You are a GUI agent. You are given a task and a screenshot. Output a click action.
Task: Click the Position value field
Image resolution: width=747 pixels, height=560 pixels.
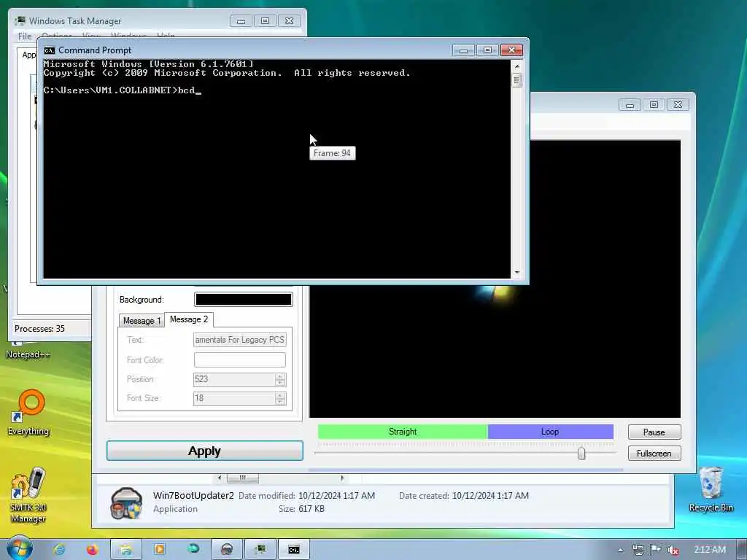point(234,379)
